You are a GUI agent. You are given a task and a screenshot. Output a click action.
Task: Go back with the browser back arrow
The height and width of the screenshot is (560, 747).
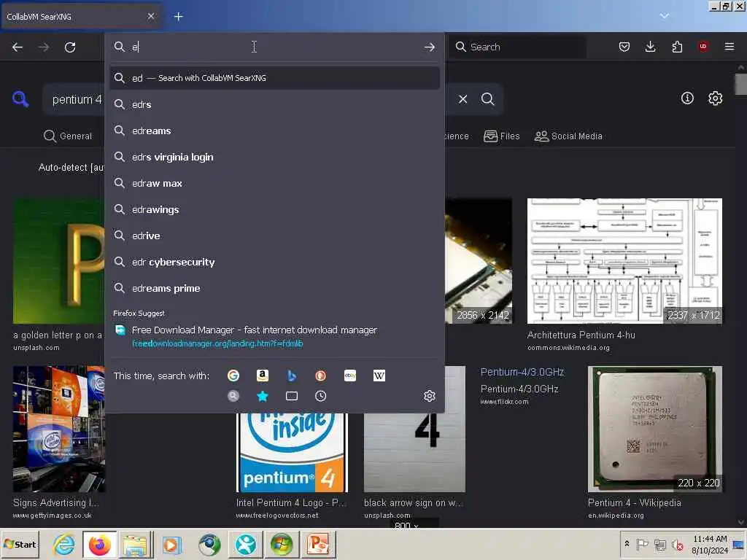18,47
